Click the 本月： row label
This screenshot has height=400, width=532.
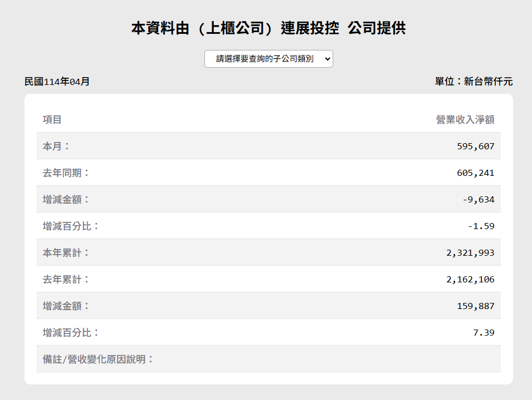point(56,146)
